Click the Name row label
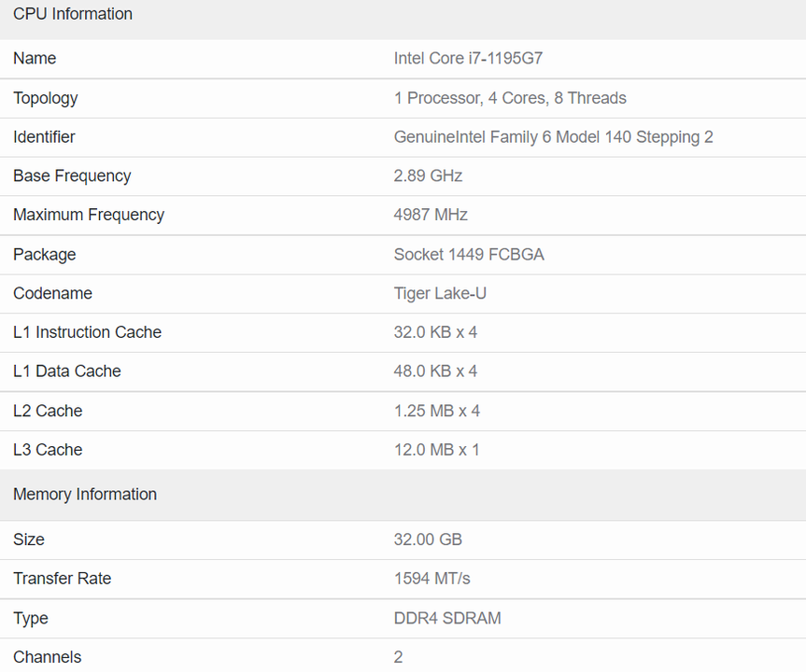This screenshot has width=806, height=672. 35,58
